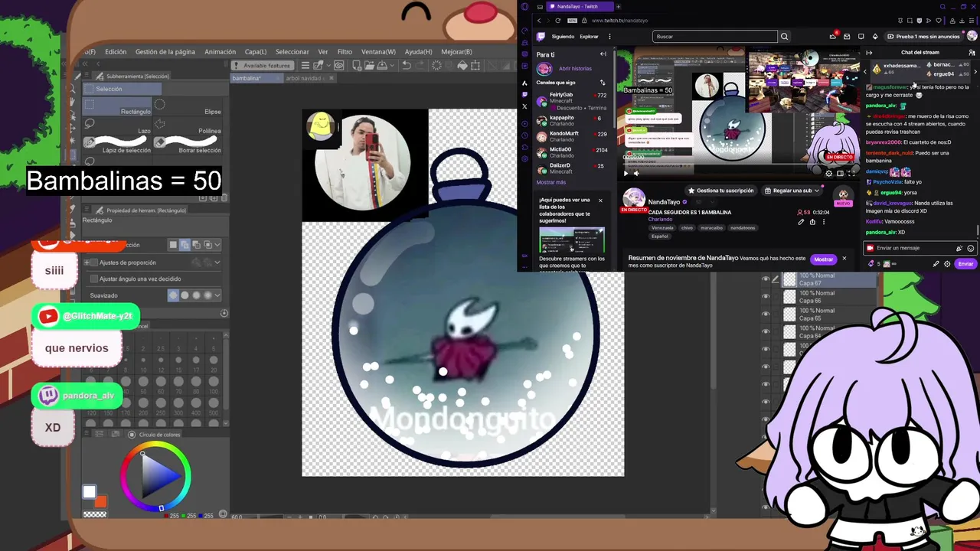This screenshot has height=551, width=980.
Task: Expand Ajustes de proporción with plus sign
Action: pyautogui.click(x=86, y=262)
